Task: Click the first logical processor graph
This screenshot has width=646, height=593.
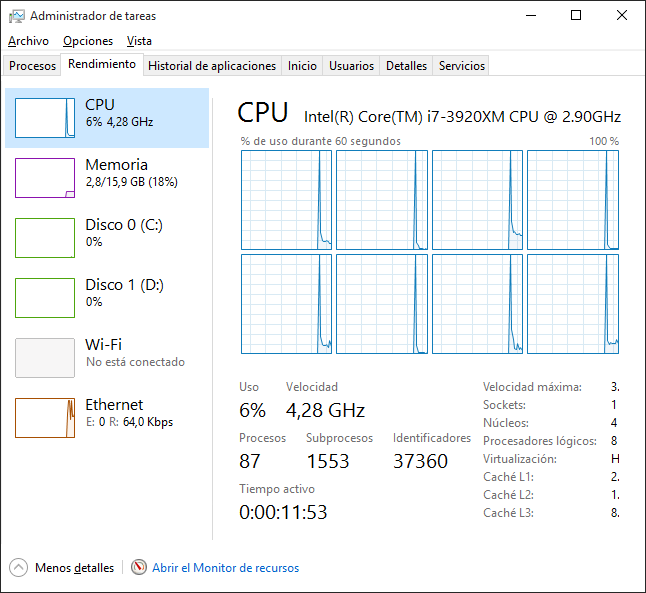Action: 286,200
